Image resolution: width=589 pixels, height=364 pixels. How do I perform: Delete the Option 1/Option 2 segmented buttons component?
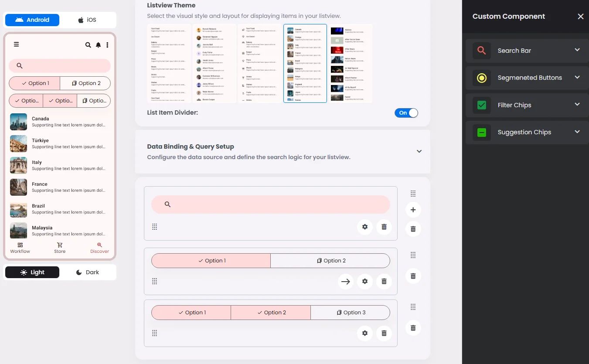pos(384,281)
